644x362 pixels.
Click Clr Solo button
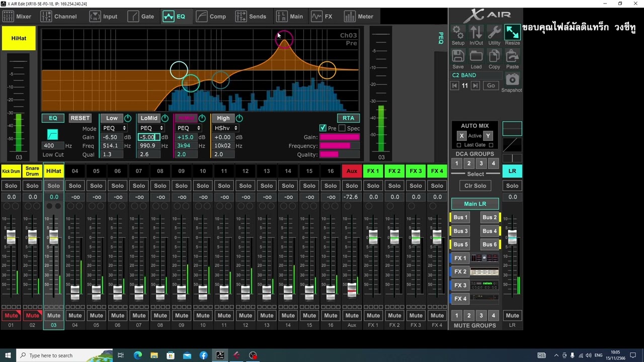pyautogui.click(x=475, y=186)
